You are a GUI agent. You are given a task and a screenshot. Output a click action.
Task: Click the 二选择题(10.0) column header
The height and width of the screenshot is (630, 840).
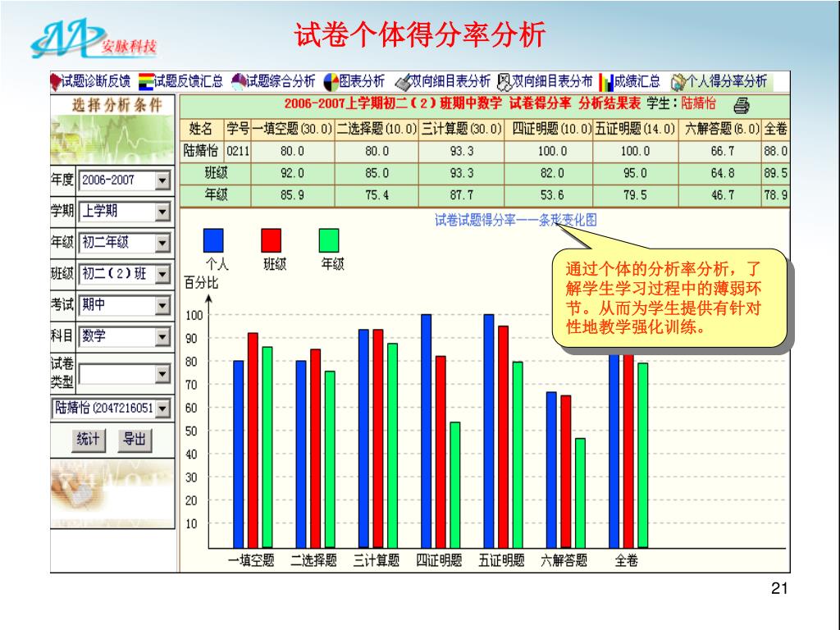coord(377,129)
